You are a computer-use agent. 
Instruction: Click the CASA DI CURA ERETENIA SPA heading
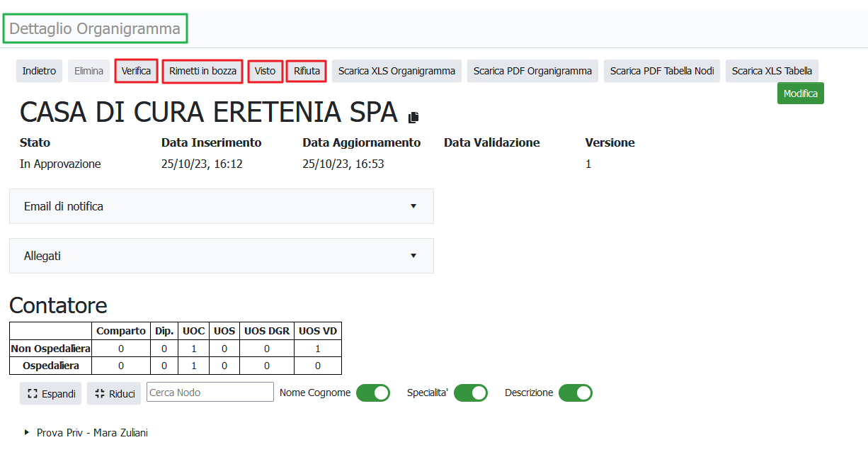[x=209, y=113]
